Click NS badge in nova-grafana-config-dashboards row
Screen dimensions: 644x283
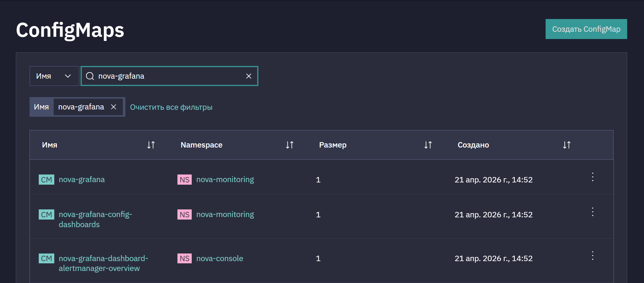[x=184, y=214]
